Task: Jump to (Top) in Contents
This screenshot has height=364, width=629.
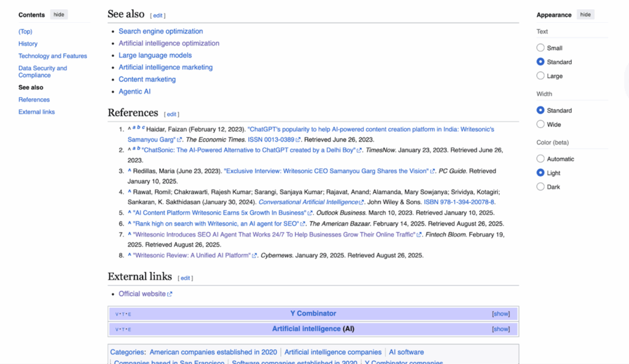Action: click(25, 31)
